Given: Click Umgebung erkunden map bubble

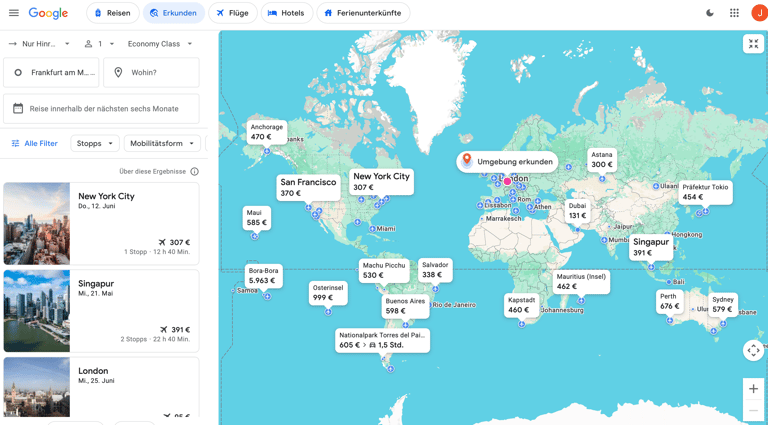Looking at the screenshot, I should (507, 162).
